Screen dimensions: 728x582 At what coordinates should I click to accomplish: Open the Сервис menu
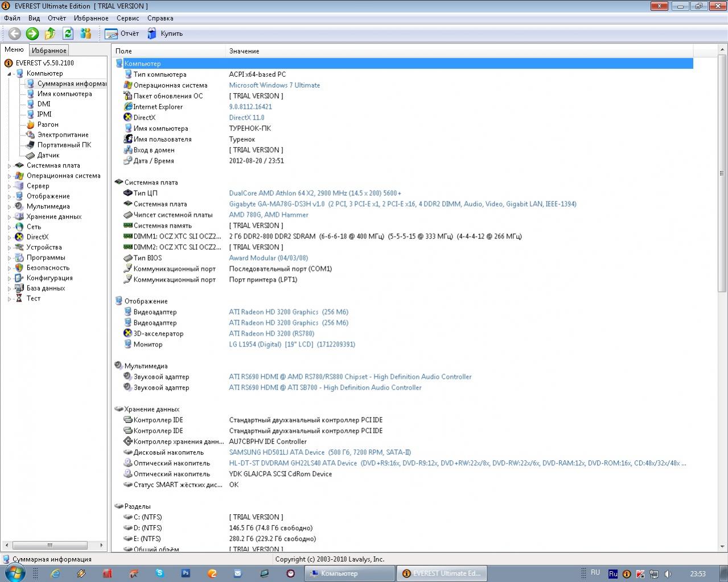coord(128,18)
